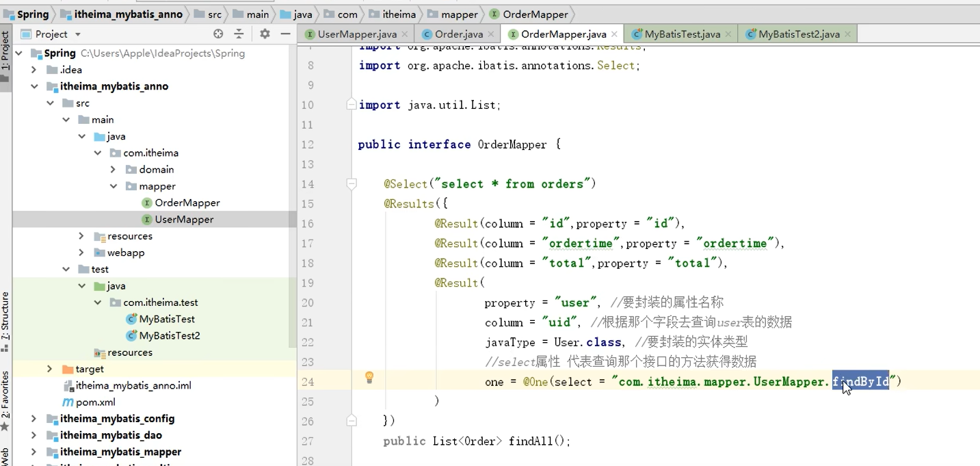980x466 pixels.
Task: Collapse the code fold marker on line 14
Action: point(351,183)
